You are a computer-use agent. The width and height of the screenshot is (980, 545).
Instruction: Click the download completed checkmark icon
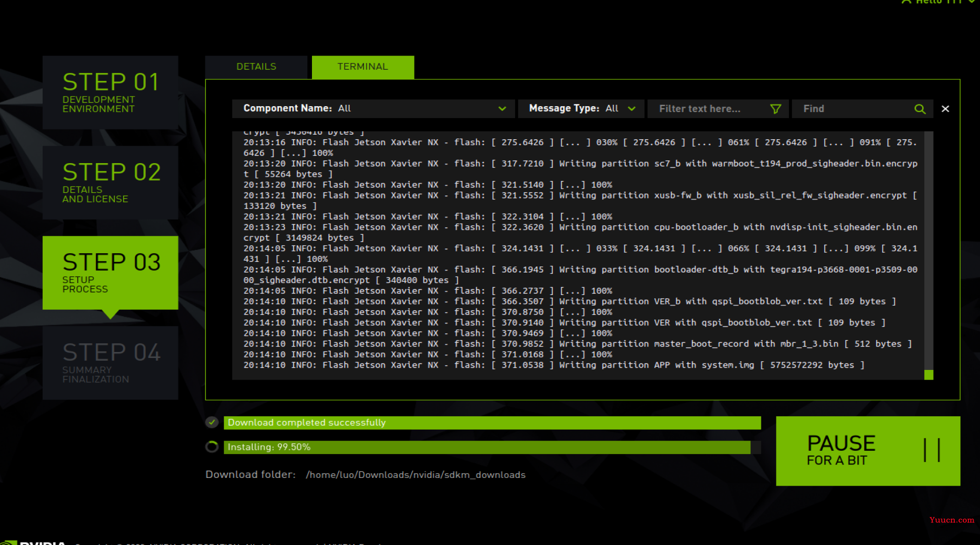click(x=212, y=422)
